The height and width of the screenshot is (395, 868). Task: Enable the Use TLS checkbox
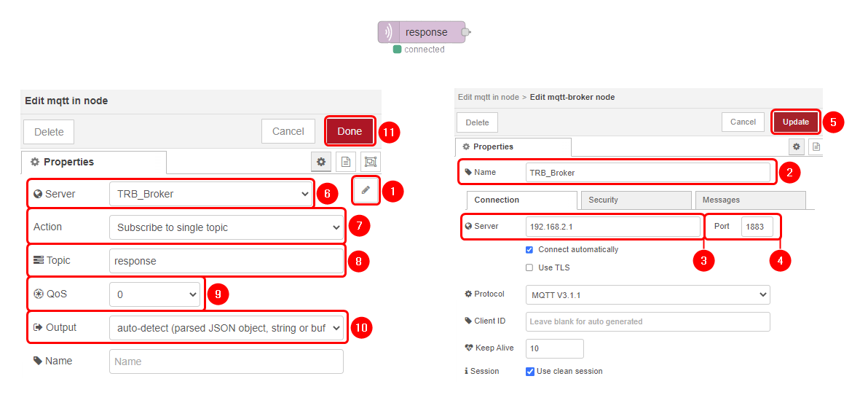(x=529, y=267)
